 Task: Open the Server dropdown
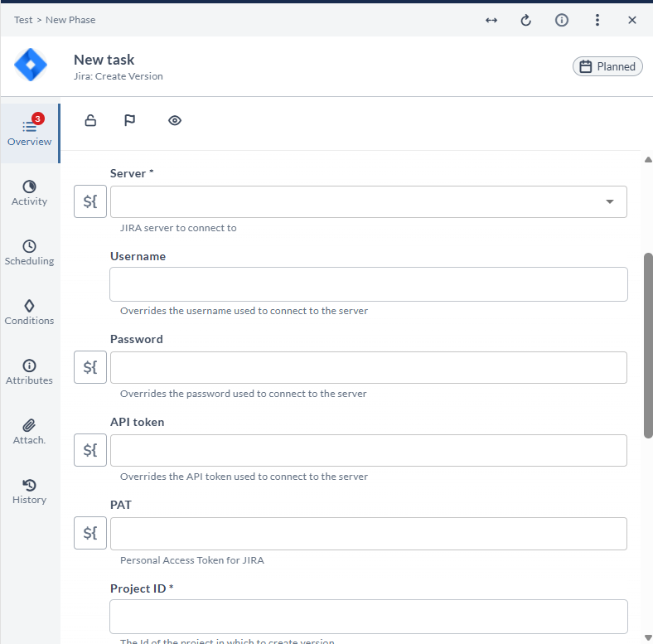[369, 201]
